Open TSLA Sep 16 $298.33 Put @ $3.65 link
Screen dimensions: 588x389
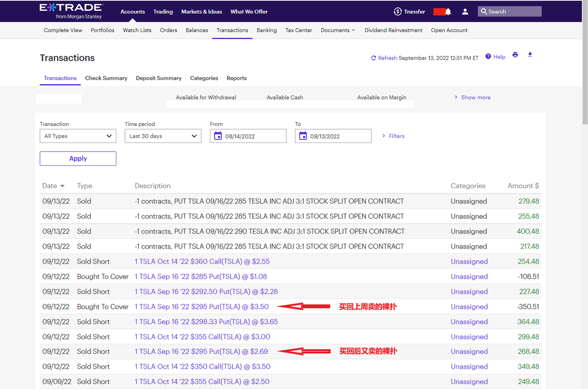click(206, 322)
